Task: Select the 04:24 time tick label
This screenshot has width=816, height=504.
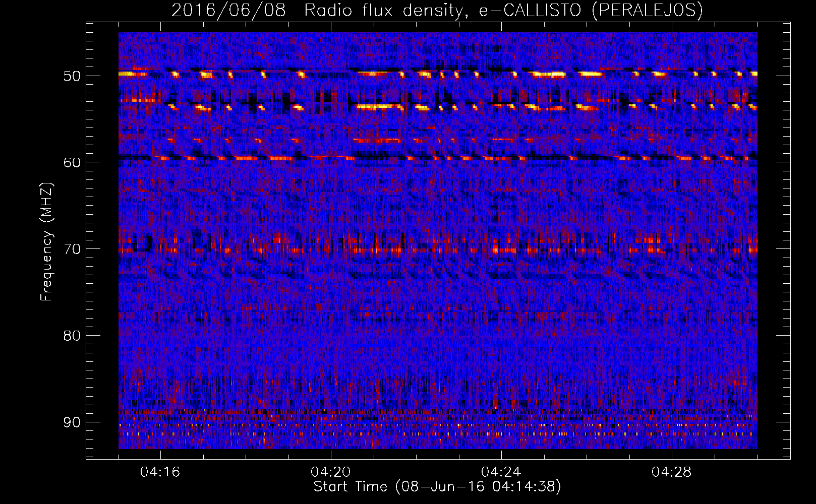Action: (501, 472)
